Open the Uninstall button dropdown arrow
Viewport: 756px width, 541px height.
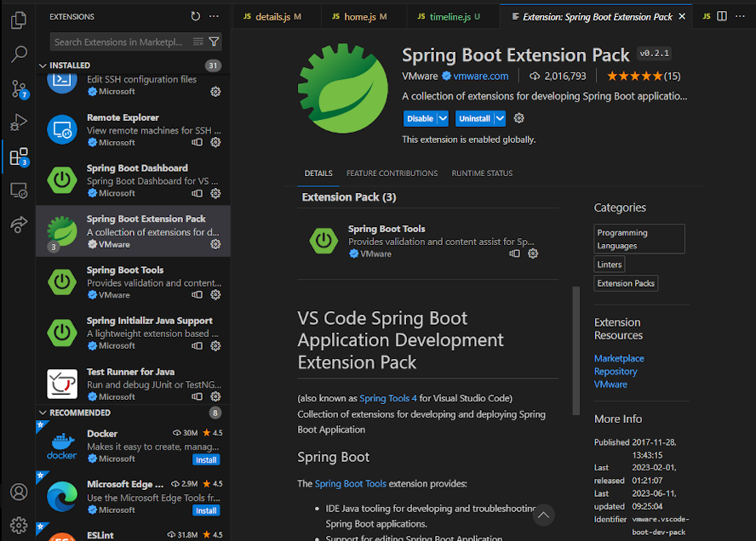click(x=500, y=118)
